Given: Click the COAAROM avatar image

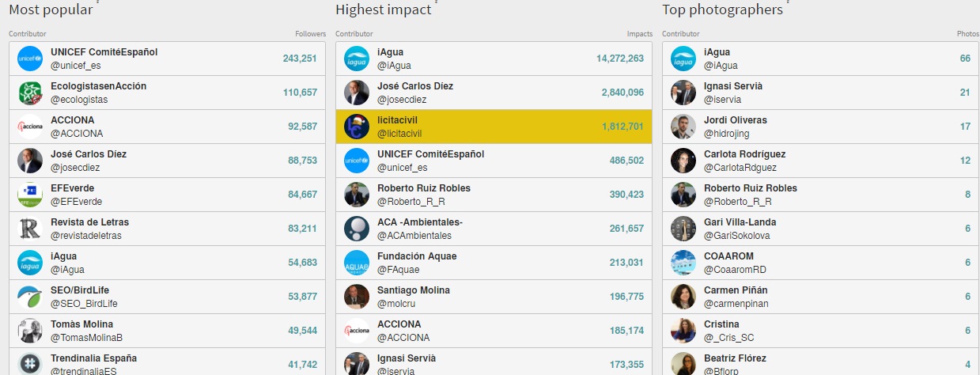Looking at the screenshot, I should click(683, 263).
